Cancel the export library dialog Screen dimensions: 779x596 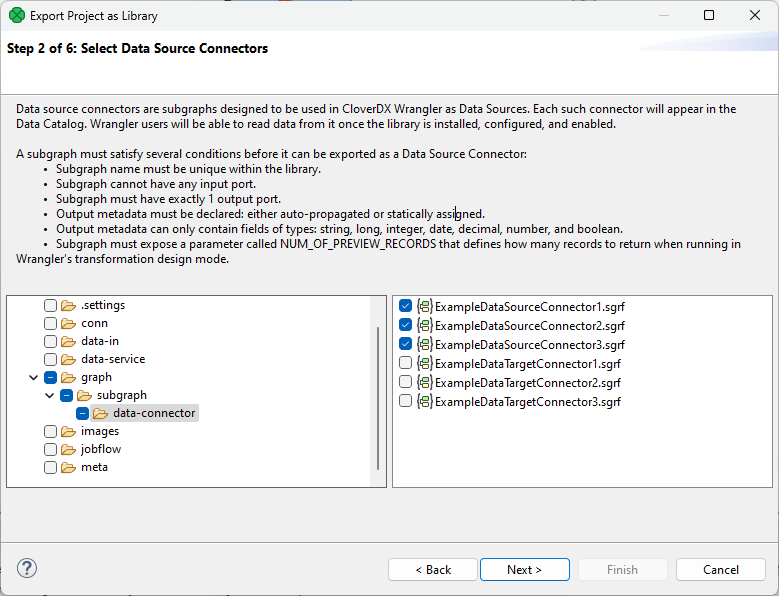pyautogui.click(x=720, y=569)
